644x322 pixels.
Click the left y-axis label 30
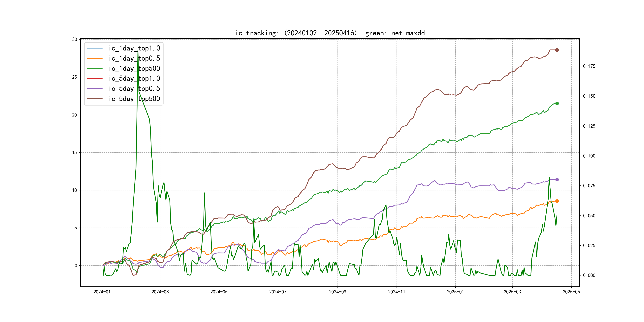[75, 40]
